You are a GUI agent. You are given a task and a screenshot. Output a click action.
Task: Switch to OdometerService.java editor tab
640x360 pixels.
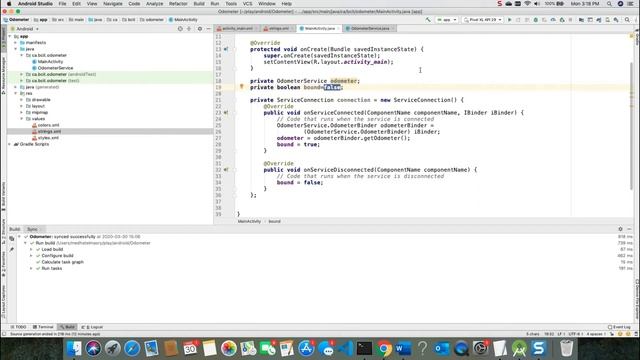[370, 29]
